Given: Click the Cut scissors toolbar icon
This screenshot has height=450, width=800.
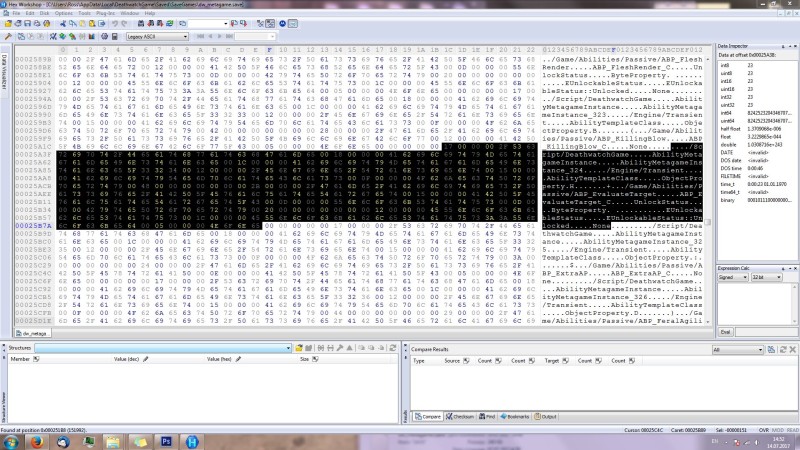Looking at the screenshot, I should click(63, 23).
